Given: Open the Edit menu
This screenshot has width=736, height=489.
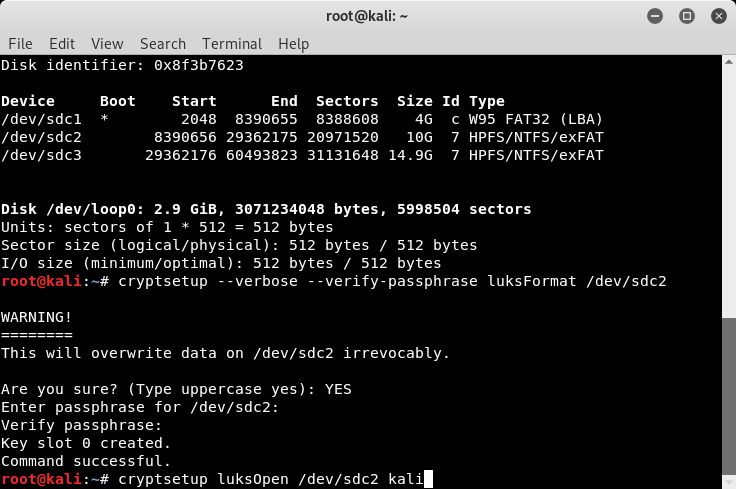Looking at the screenshot, I should [x=62, y=44].
